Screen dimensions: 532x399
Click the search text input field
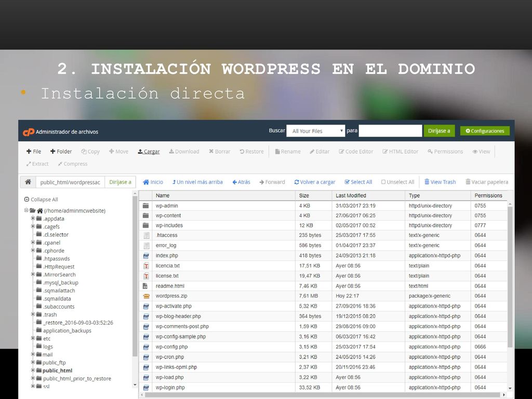pyautogui.click(x=390, y=131)
